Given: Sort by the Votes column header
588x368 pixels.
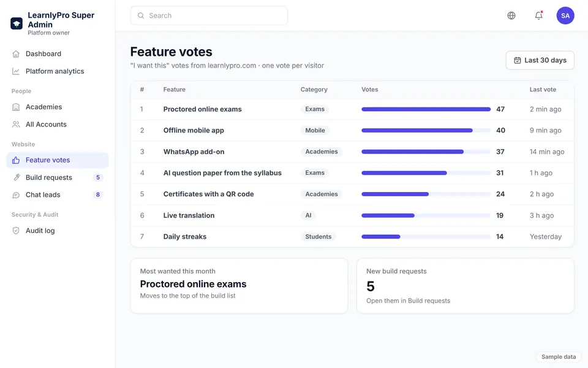Looking at the screenshot, I should point(370,90).
